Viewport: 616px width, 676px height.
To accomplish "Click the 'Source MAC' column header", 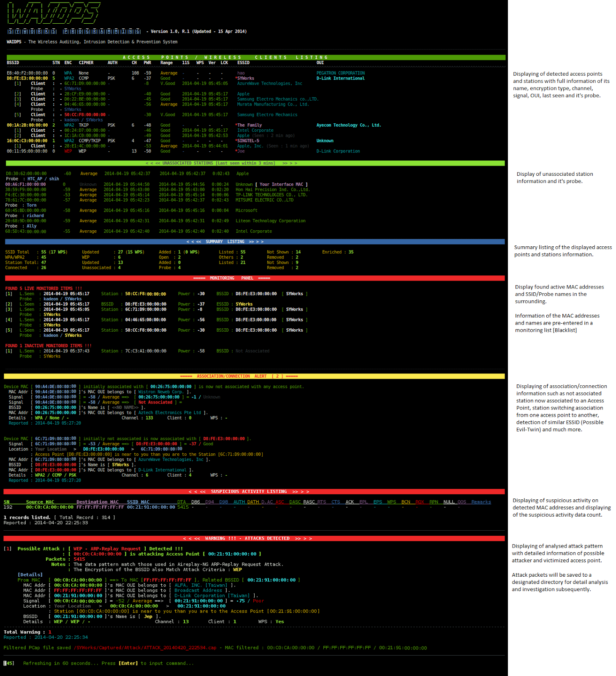I will (x=40, y=502).
